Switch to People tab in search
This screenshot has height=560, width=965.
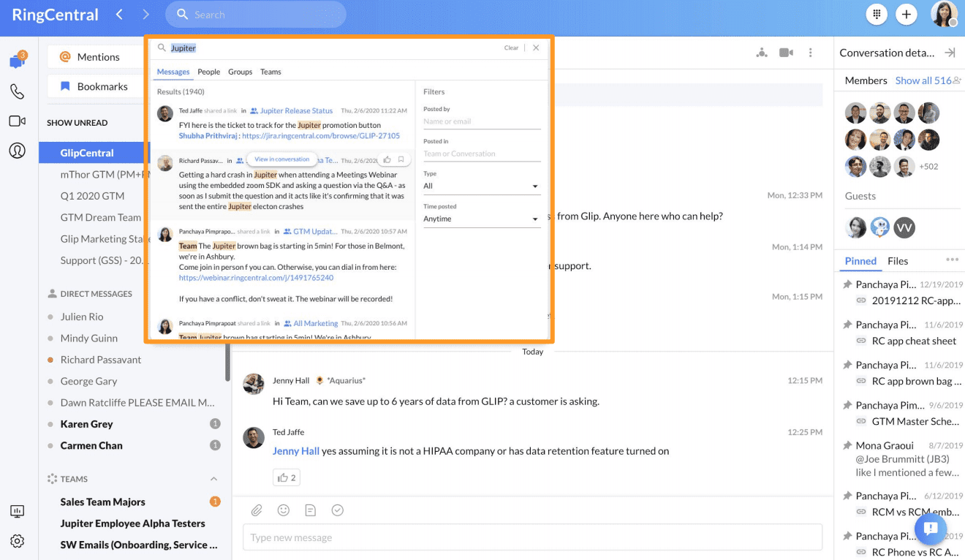pos(208,72)
